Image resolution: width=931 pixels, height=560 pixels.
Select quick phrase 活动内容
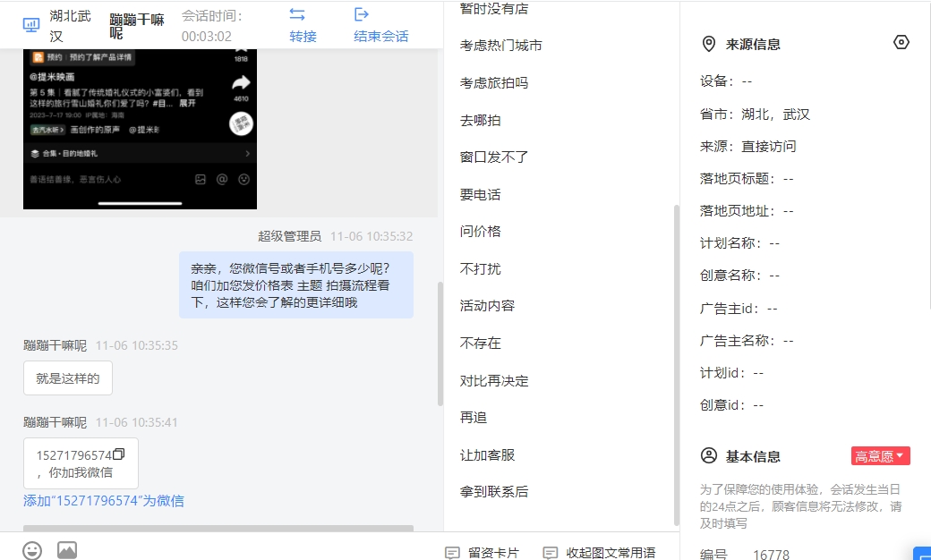point(487,305)
